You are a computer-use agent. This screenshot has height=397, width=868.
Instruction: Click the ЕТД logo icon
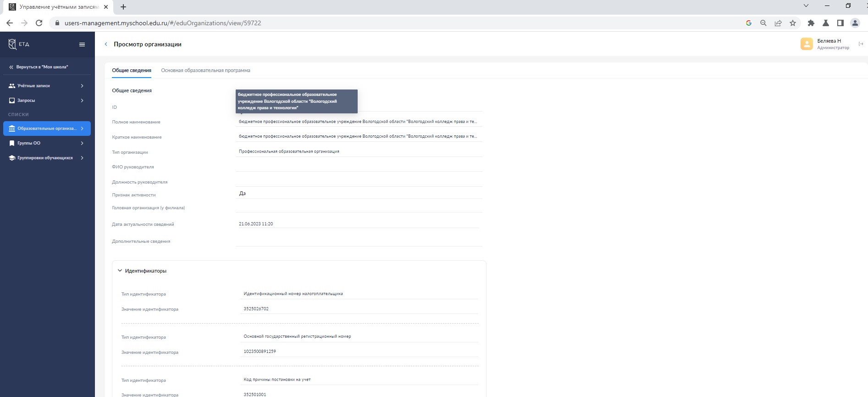click(12, 44)
